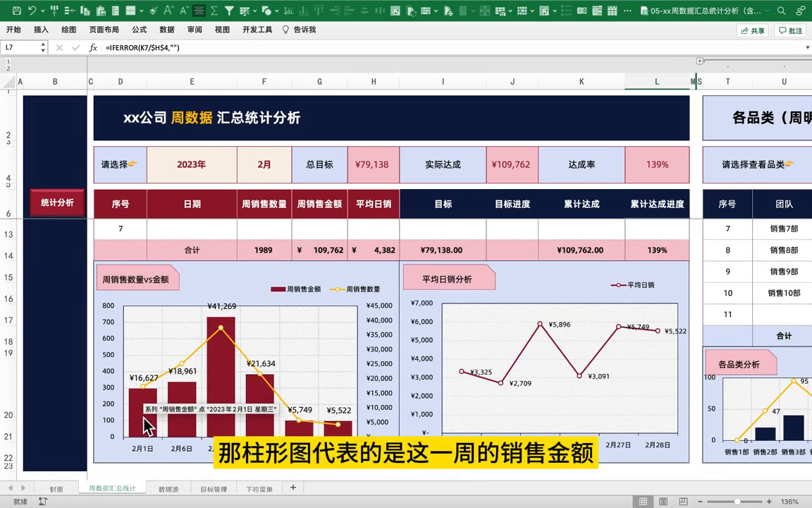This screenshot has height=508, width=812.
Task: Click the AutoSum sigma icon
Action: 214,11
